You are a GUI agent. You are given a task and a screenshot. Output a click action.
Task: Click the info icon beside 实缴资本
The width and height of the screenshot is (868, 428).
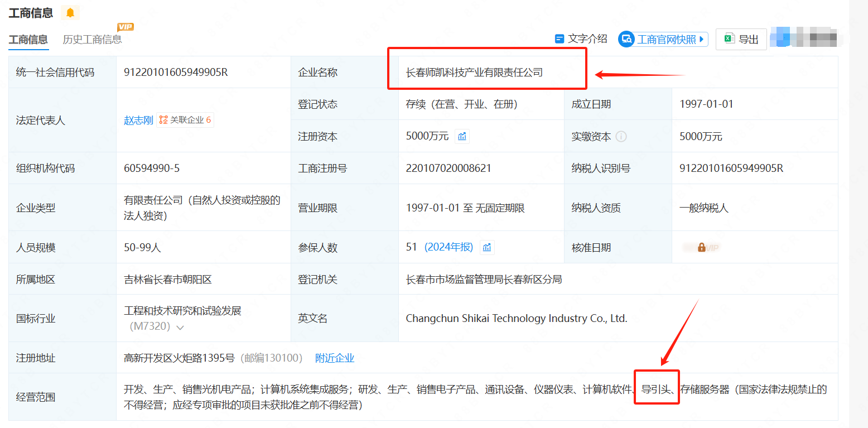coord(621,136)
